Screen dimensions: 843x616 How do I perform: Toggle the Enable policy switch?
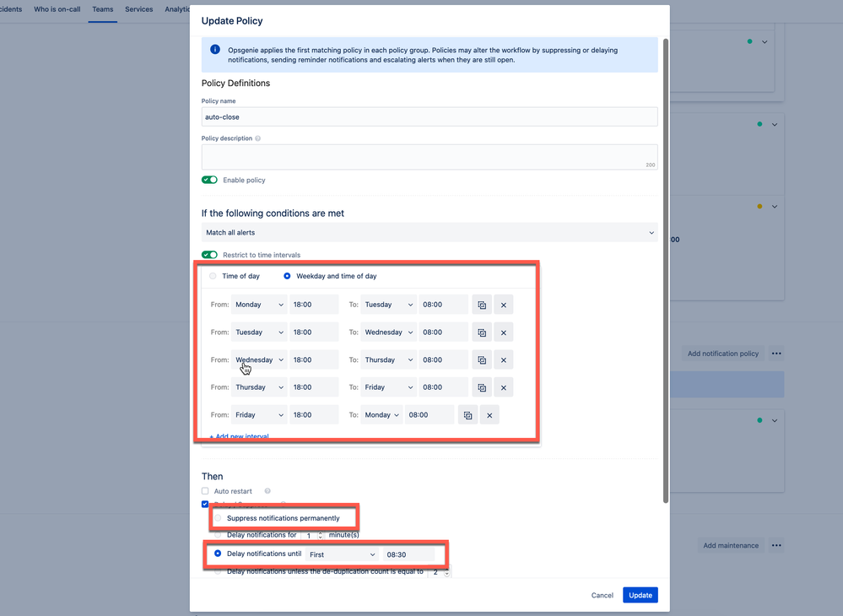209,180
